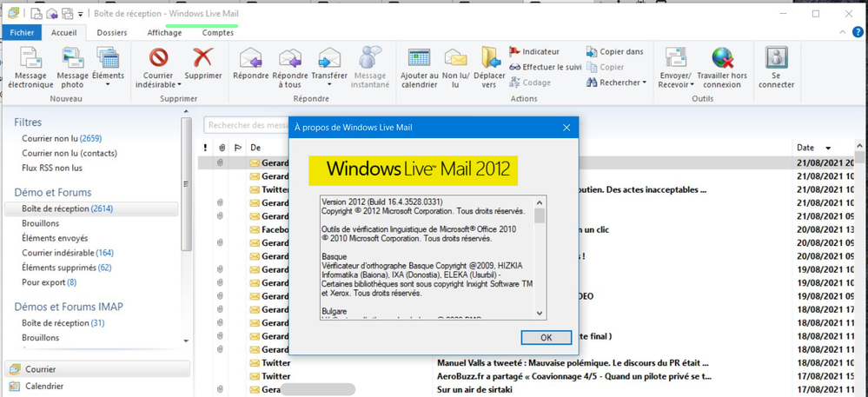Click the Se connecter icon
Screen dimensions: 868x397
(x=776, y=59)
